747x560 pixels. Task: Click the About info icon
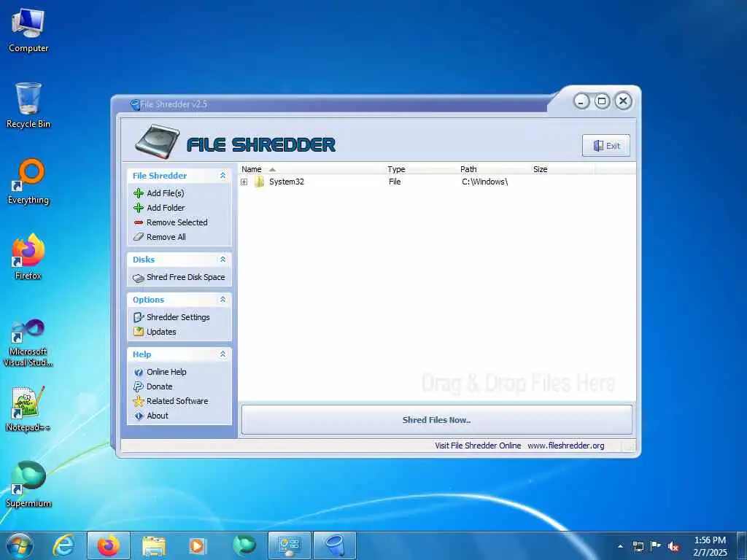click(139, 416)
